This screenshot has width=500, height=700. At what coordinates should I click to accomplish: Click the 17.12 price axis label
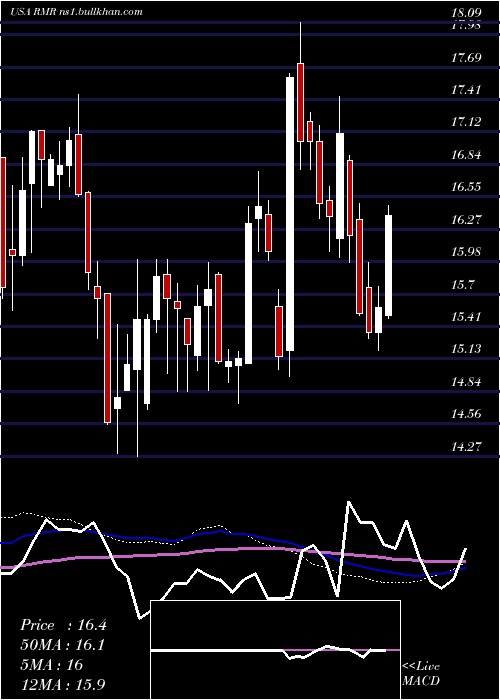tap(466, 121)
